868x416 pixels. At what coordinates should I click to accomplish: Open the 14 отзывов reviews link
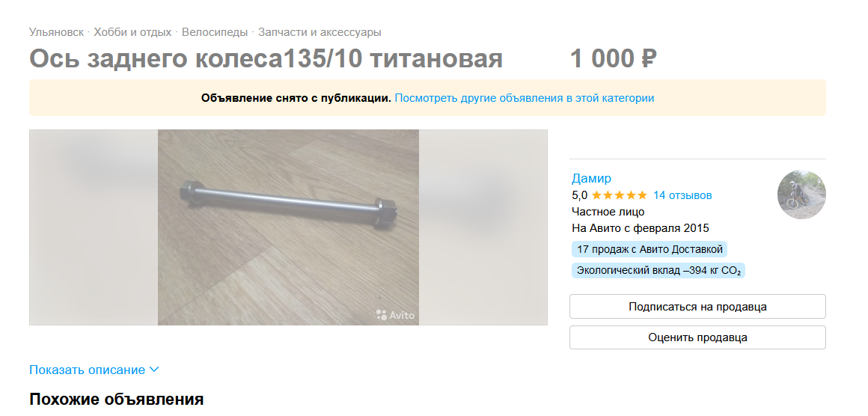682,195
